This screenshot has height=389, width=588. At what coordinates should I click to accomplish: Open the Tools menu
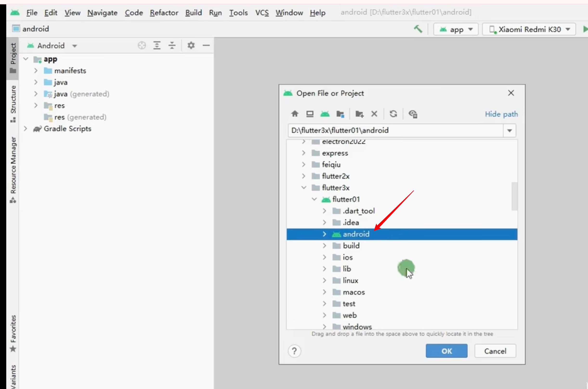pyautogui.click(x=238, y=13)
